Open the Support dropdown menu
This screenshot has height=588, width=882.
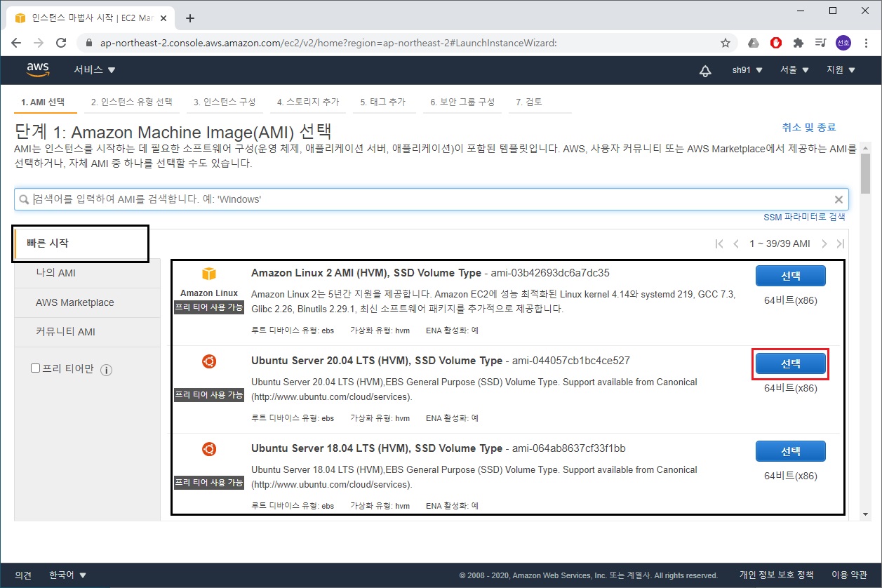click(841, 70)
